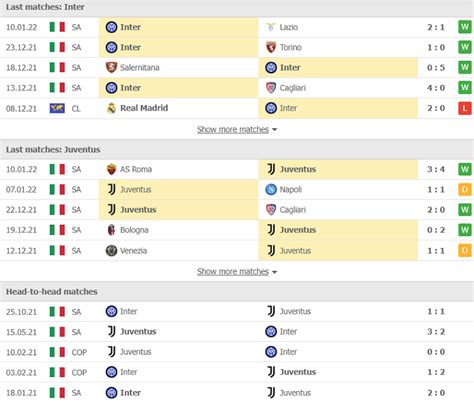Click the Real Madrid crest icon
This screenshot has width=474, height=402.
click(111, 108)
